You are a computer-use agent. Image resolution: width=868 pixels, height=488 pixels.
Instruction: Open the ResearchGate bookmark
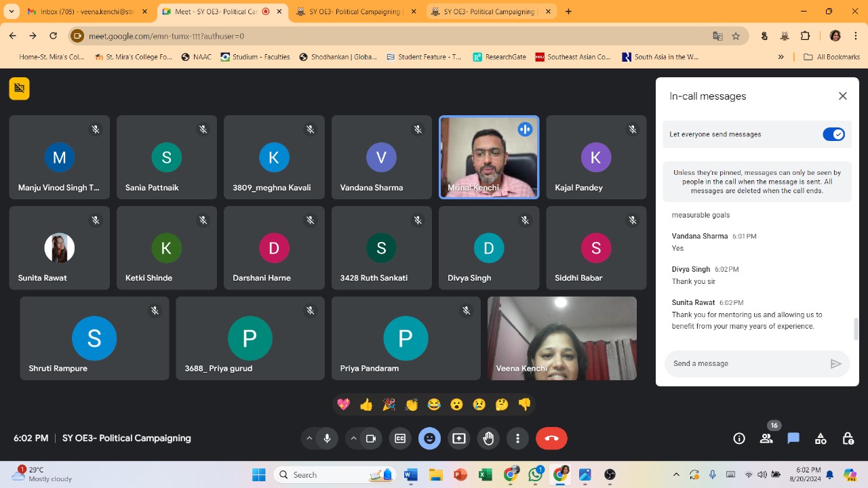[x=500, y=57]
